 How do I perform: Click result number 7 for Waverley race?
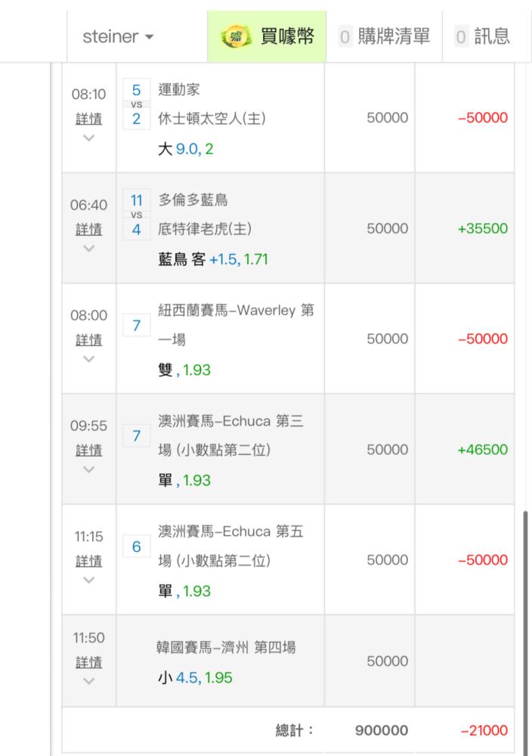136,325
